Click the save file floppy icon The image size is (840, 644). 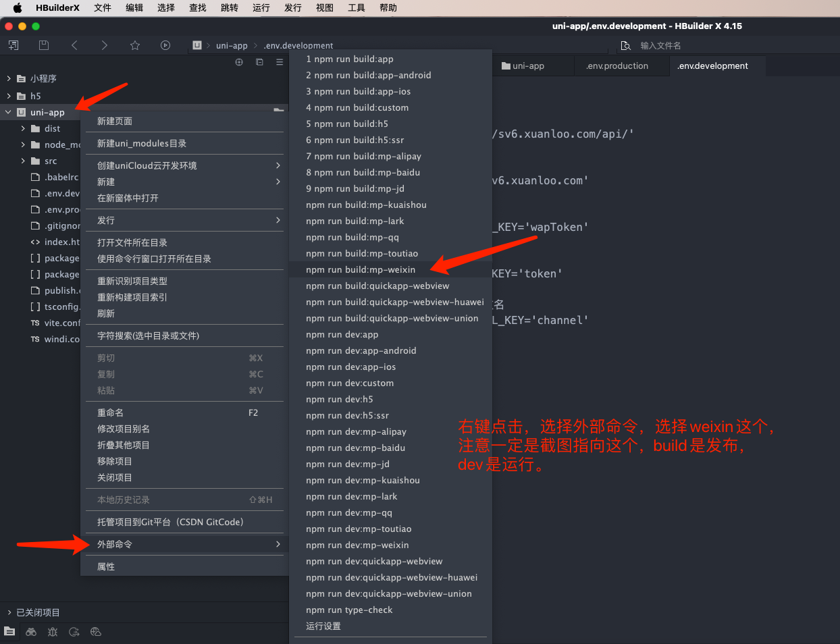(44, 45)
